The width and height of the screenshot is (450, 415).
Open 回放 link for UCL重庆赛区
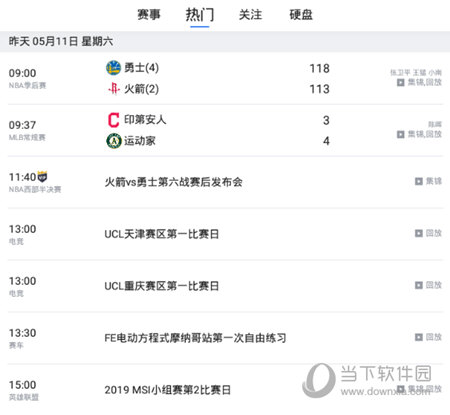(434, 285)
